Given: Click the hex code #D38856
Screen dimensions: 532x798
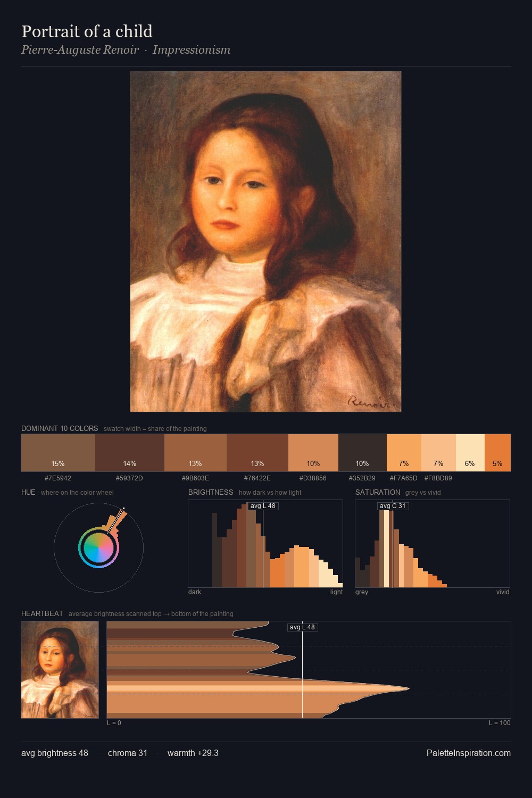Looking at the screenshot, I should (x=313, y=478).
